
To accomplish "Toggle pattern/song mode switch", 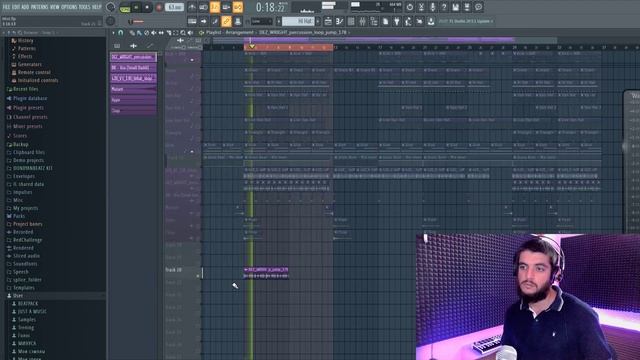I will coord(124,7).
